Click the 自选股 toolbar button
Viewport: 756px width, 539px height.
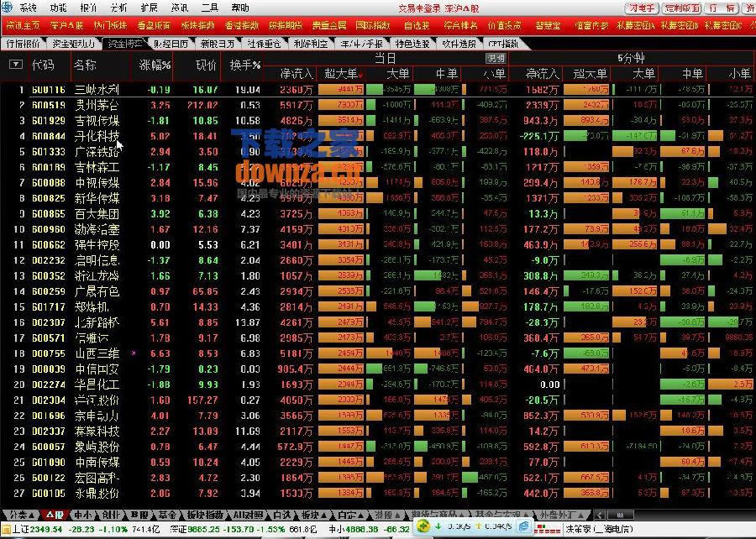416,25
